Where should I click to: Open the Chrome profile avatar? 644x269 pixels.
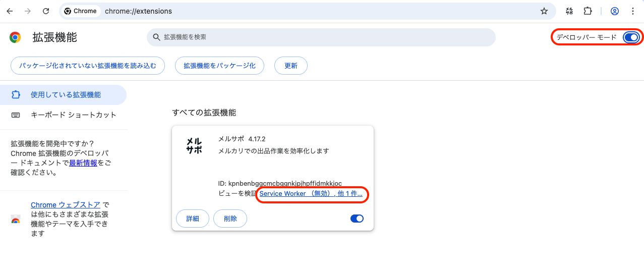614,11
